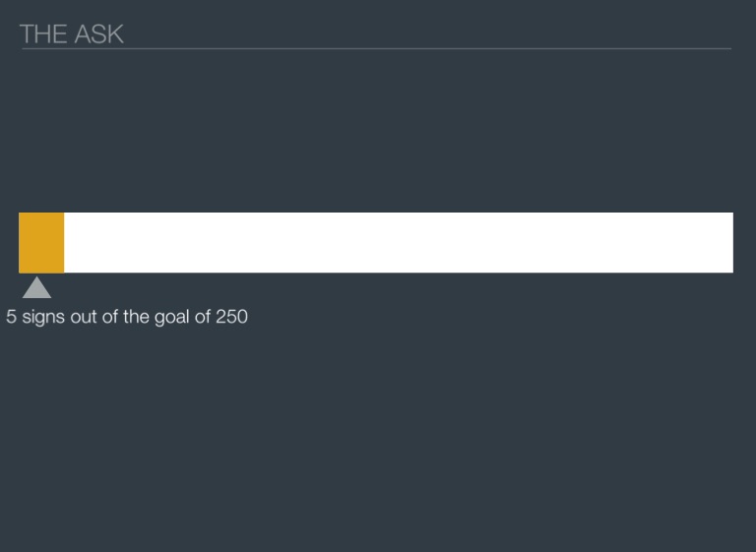Click the number "250" in the caption

(x=231, y=317)
